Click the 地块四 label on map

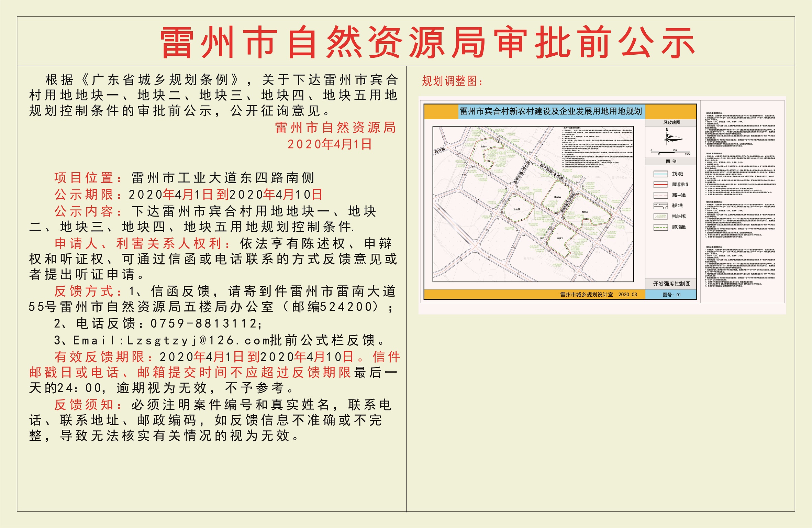coord(516,209)
